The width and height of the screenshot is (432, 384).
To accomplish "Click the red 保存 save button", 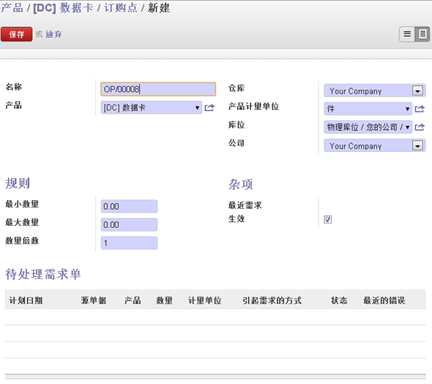I will pos(17,34).
